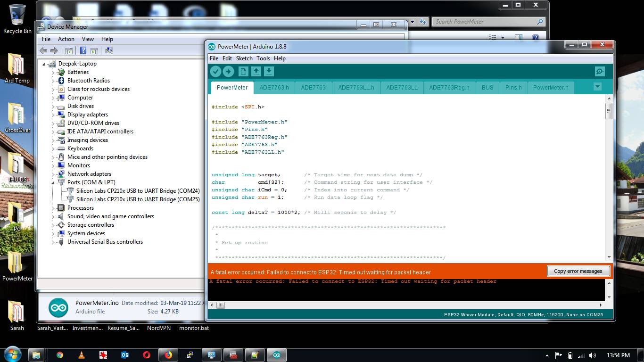644x362 pixels.
Task: Expand the Batteries node
Action: tap(53, 72)
